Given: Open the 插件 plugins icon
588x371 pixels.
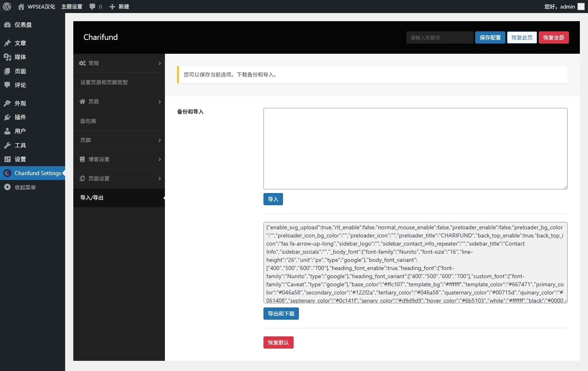Looking at the screenshot, I should [x=7, y=117].
